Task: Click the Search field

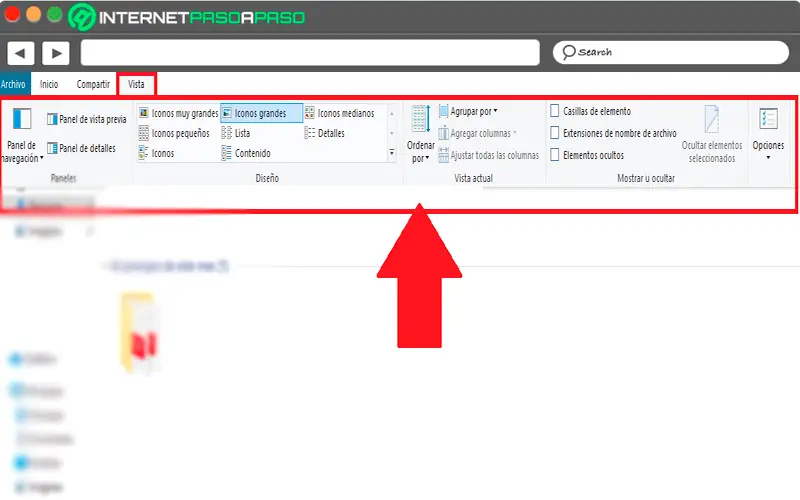Action: pyautogui.click(x=670, y=52)
